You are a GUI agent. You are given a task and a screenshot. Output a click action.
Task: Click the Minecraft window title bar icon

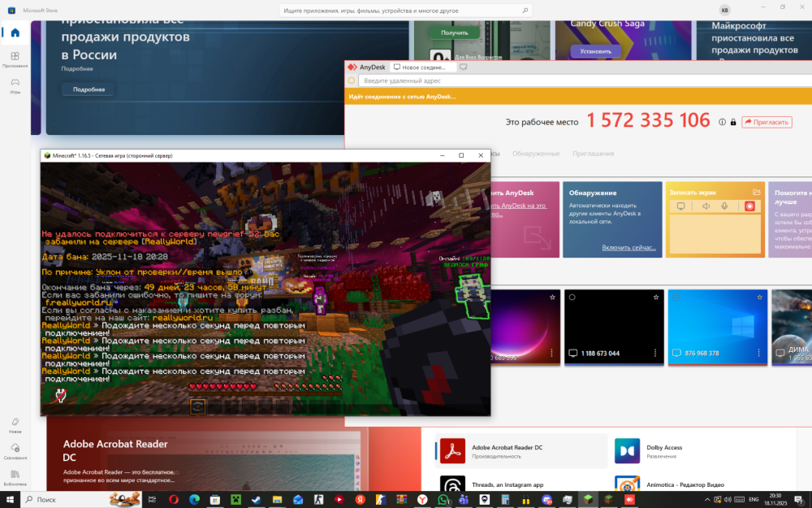tap(47, 155)
